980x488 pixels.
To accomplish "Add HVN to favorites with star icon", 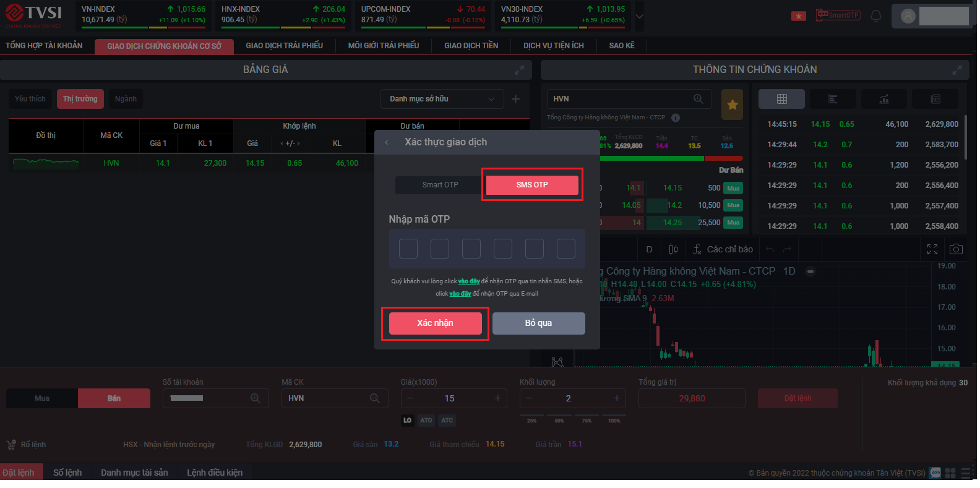I will [732, 105].
